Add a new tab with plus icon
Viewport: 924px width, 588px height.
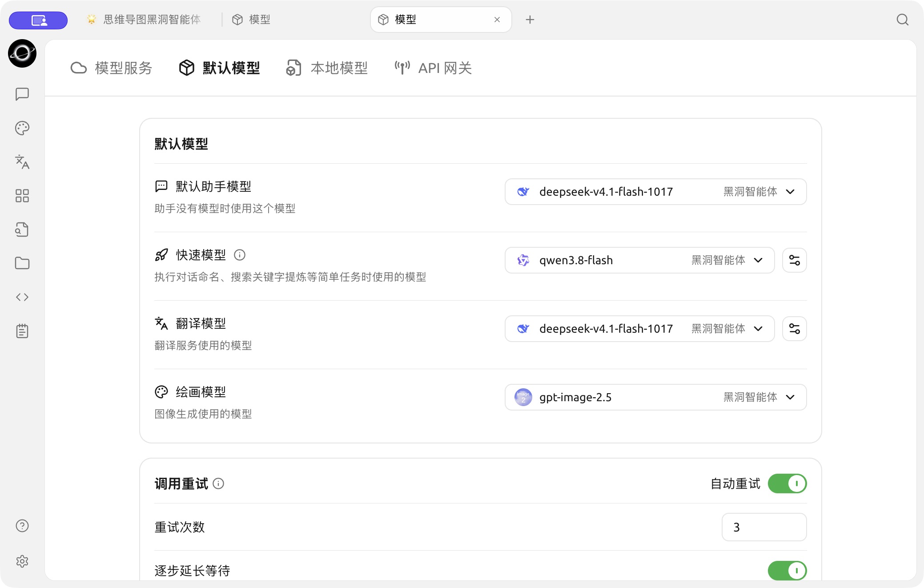530,20
